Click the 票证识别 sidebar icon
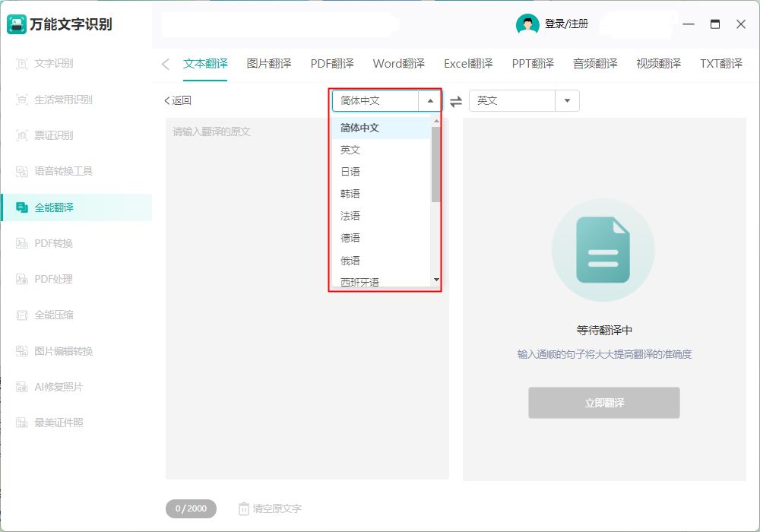 (22, 136)
